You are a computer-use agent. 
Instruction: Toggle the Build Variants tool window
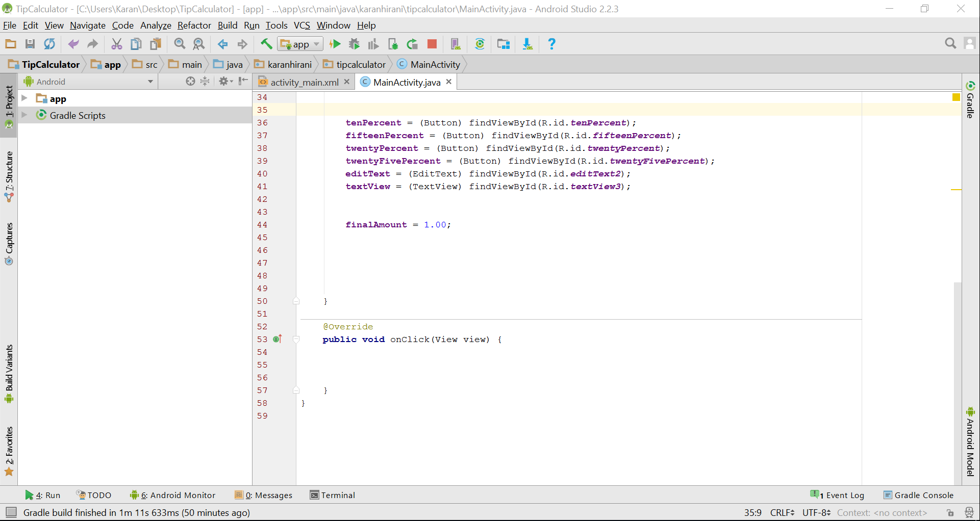[9, 374]
